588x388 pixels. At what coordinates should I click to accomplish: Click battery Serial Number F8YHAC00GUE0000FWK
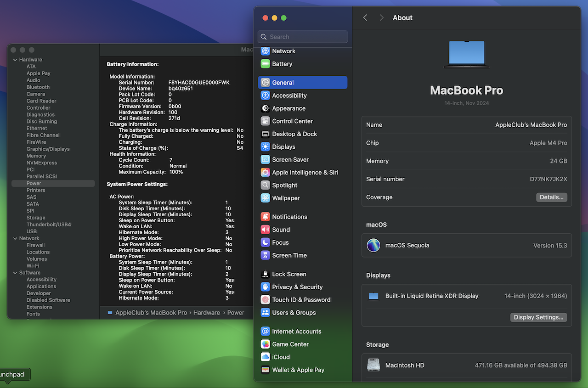199,83
